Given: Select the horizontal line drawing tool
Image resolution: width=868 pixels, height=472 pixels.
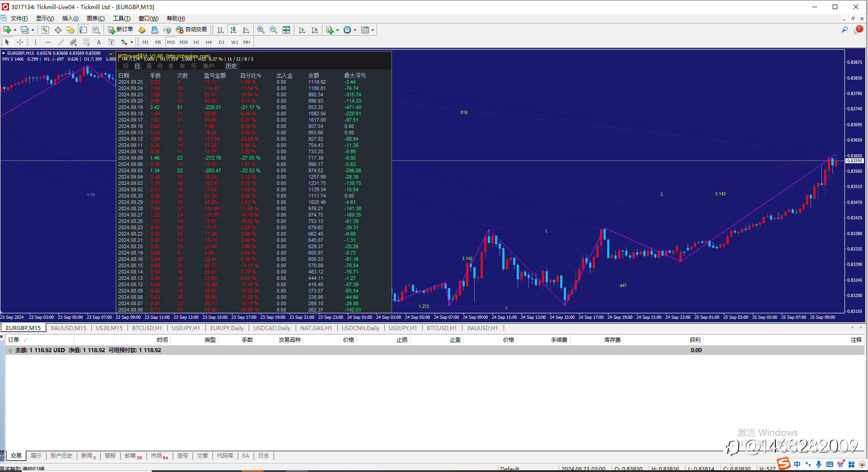Looking at the screenshot, I should [x=48, y=42].
